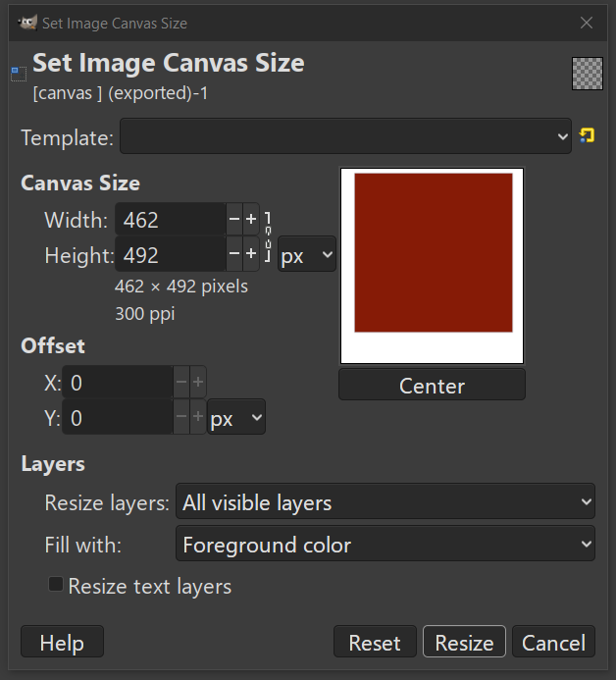Click Offset Y plus button

coord(198,417)
